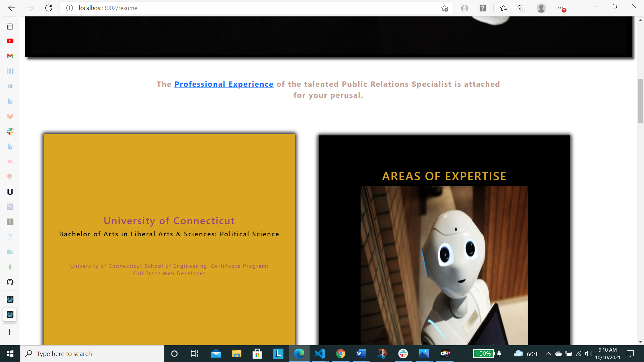Open the GitHub shortcut in the sidebar
The height and width of the screenshot is (362, 644).
pyautogui.click(x=10, y=282)
